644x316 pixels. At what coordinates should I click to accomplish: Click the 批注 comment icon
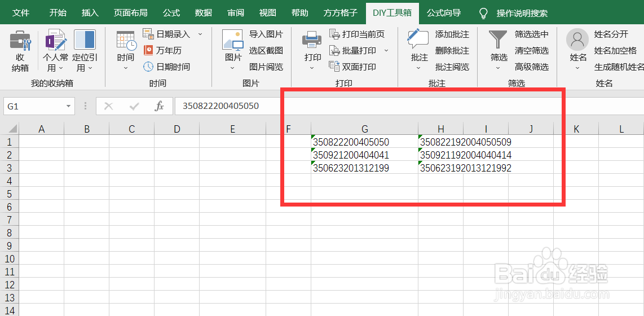(418, 39)
